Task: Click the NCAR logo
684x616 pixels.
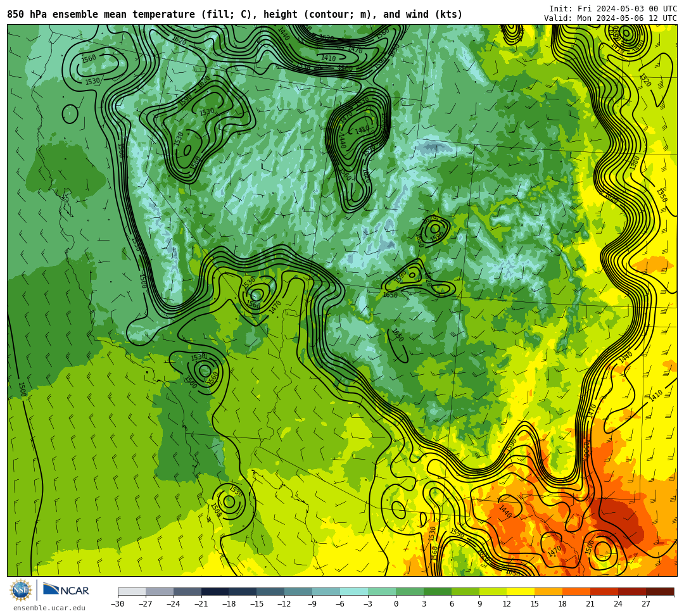Action: click(66, 590)
